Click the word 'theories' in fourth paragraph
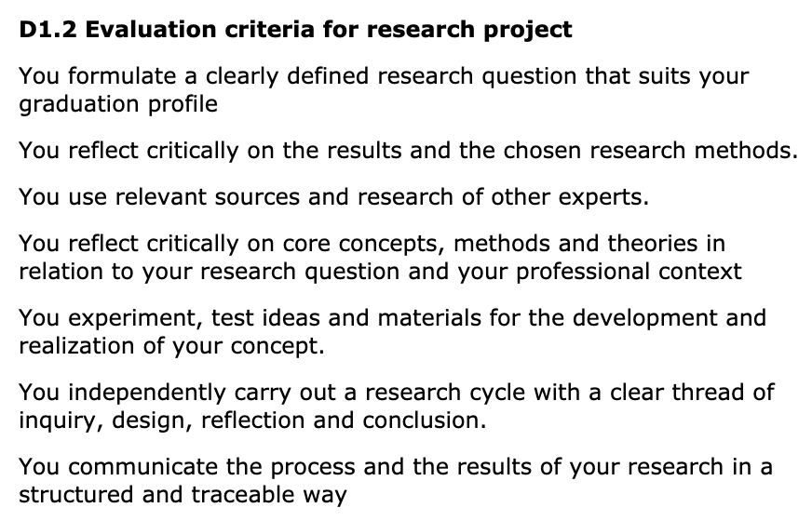 point(653,244)
